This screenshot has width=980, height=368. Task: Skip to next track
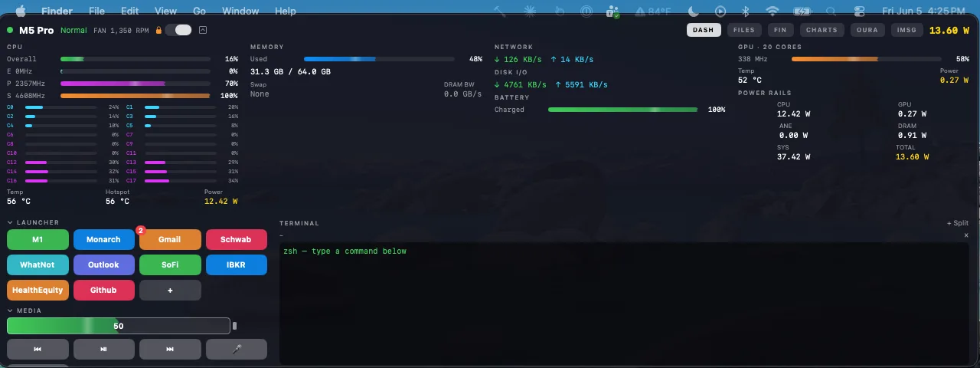170,349
